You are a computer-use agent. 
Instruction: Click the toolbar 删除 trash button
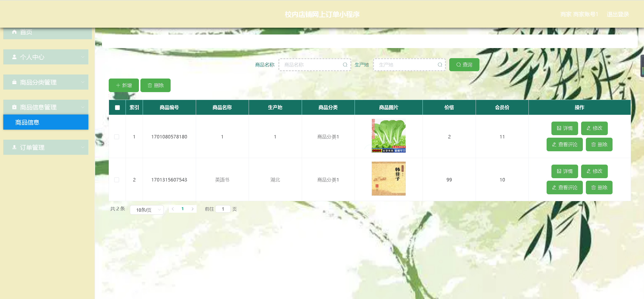pyautogui.click(x=155, y=85)
